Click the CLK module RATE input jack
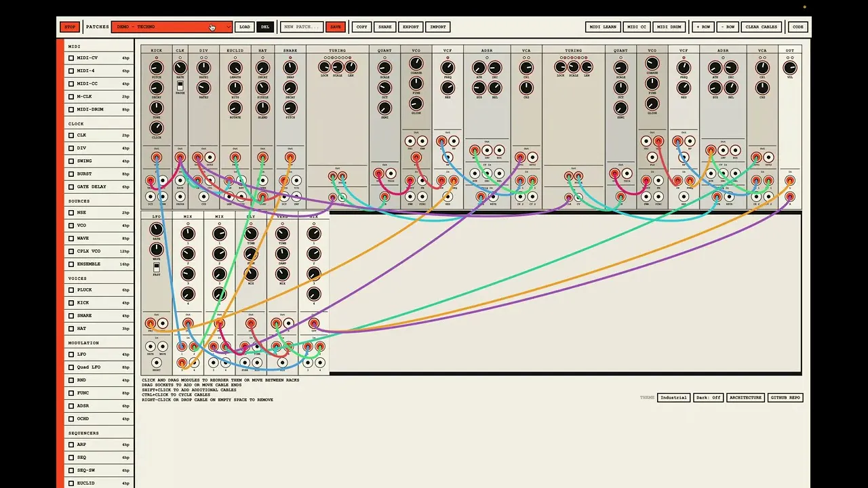 [180, 180]
